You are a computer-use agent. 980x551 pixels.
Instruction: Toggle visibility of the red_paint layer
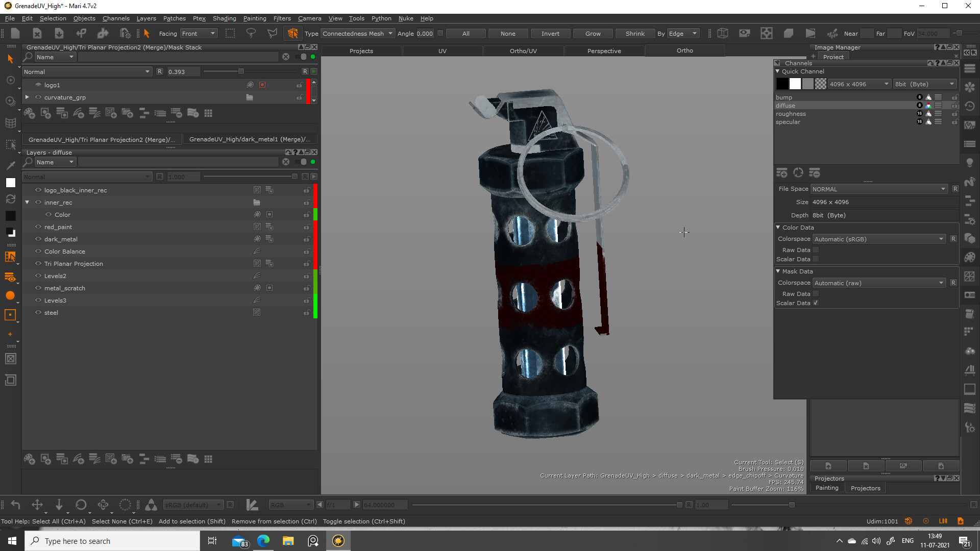pos(38,227)
